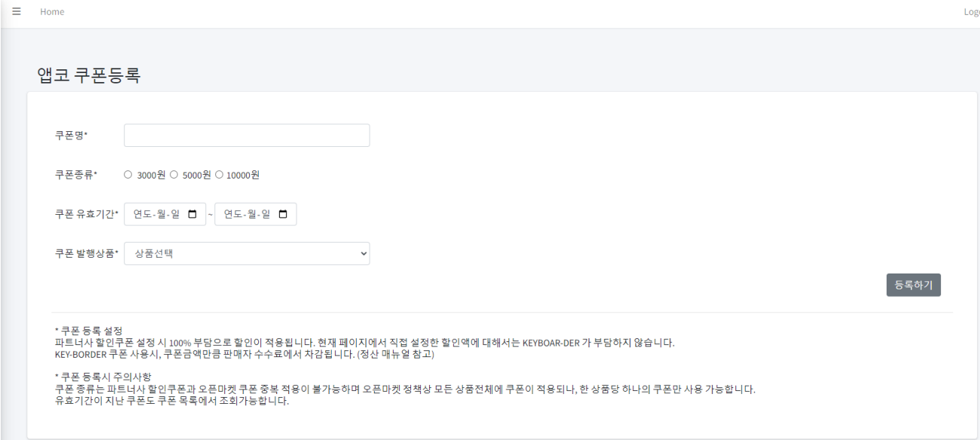
Task: Click the Logout link at top right
Action: click(x=973, y=11)
